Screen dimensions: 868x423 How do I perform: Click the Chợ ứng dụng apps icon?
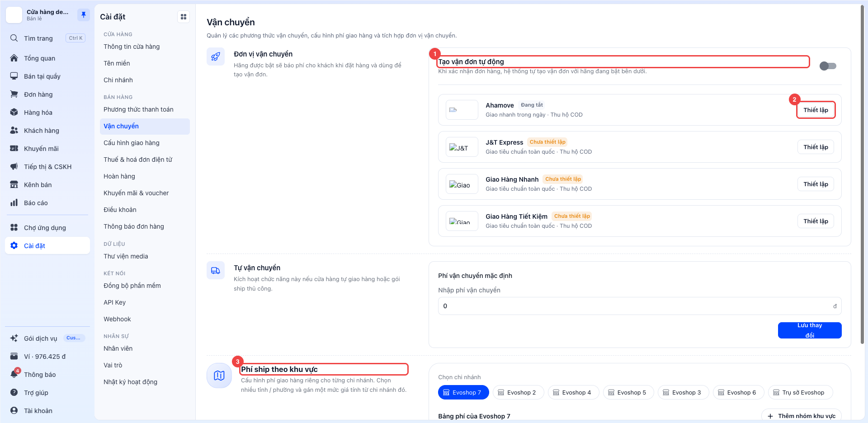coord(14,228)
